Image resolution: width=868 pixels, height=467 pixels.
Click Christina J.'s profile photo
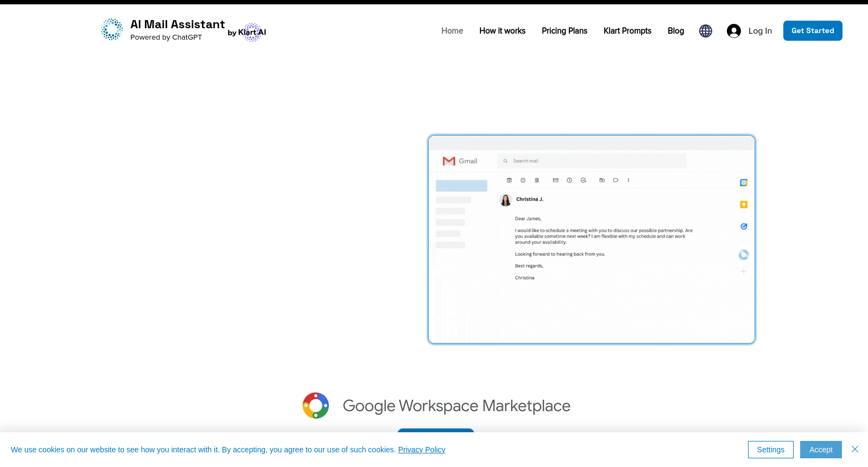[x=505, y=200]
